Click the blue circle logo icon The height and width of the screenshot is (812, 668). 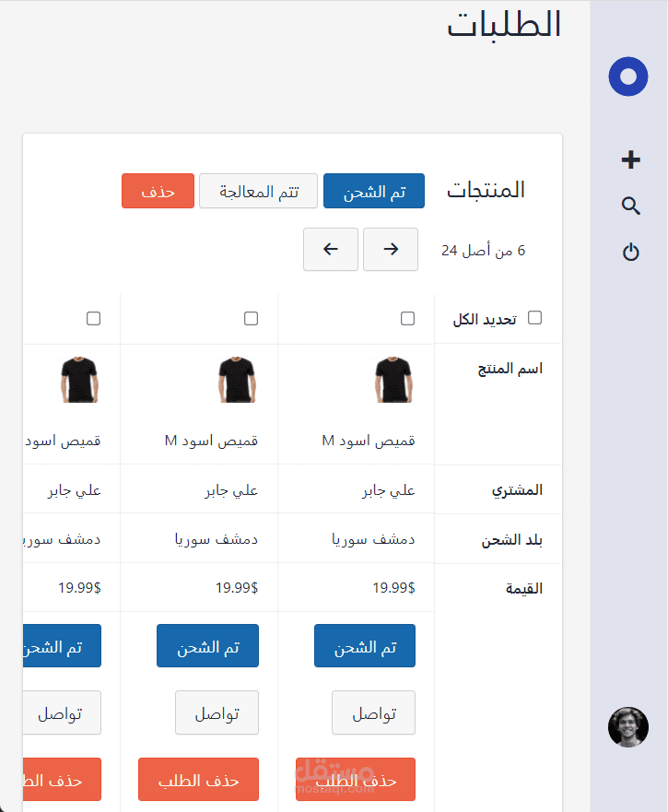(628, 76)
